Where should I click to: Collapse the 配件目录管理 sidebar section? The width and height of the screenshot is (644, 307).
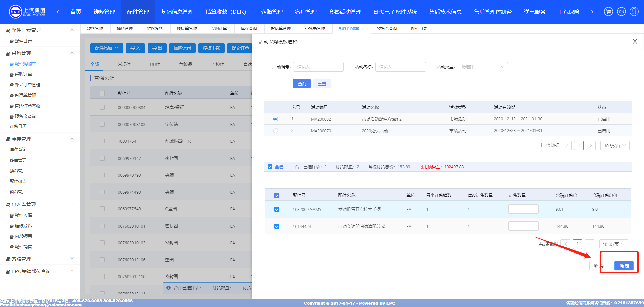pos(72,30)
